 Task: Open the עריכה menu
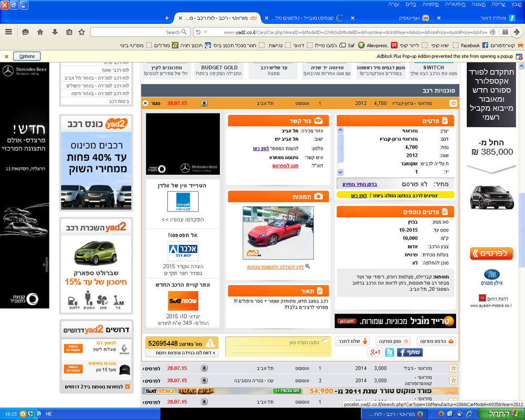(x=498, y=4)
